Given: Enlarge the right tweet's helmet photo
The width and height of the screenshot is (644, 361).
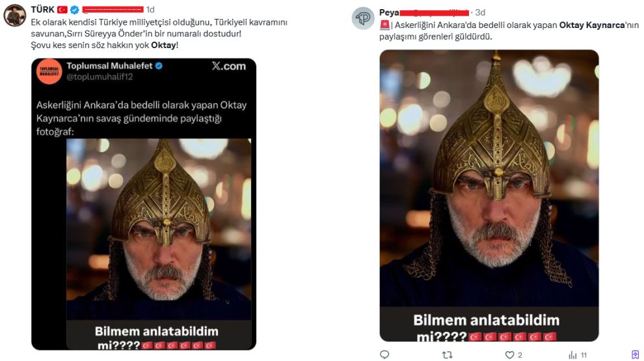Looking at the screenshot, I should (x=489, y=195).
